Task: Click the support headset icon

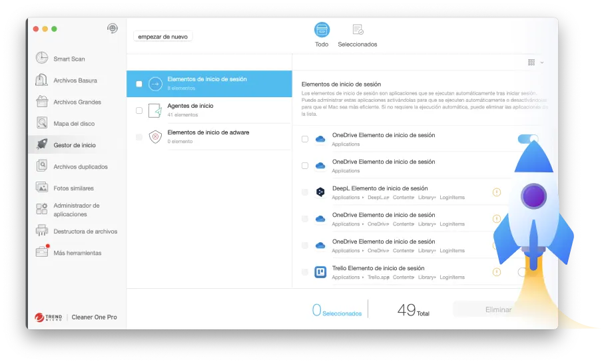Action: coord(113,29)
